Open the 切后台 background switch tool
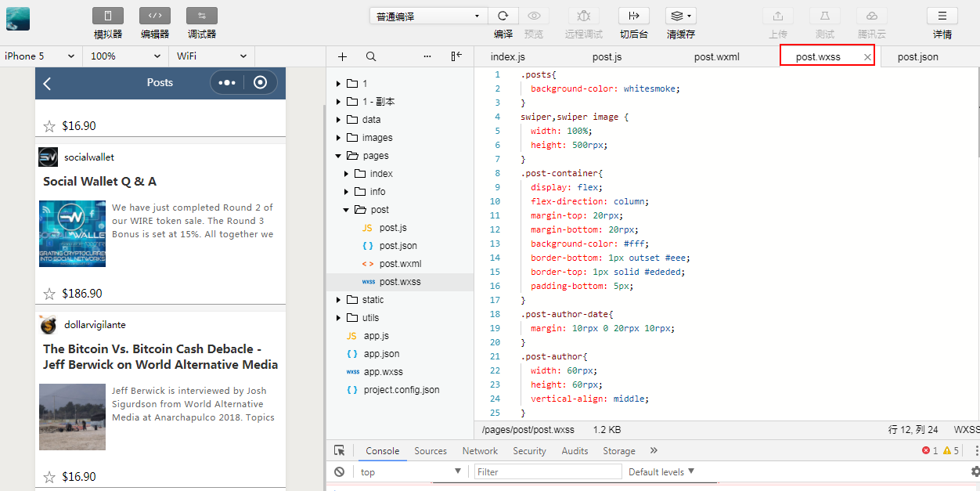 pyautogui.click(x=633, y=16)
